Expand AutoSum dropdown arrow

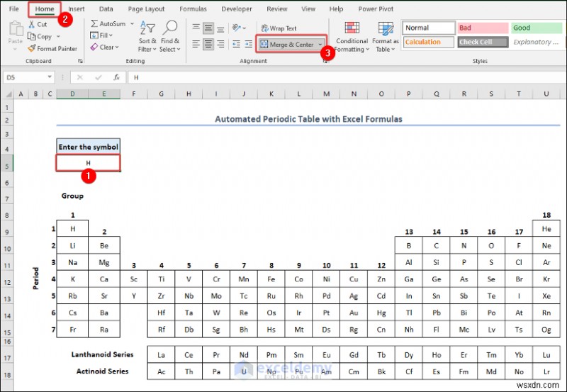point(132,23)
